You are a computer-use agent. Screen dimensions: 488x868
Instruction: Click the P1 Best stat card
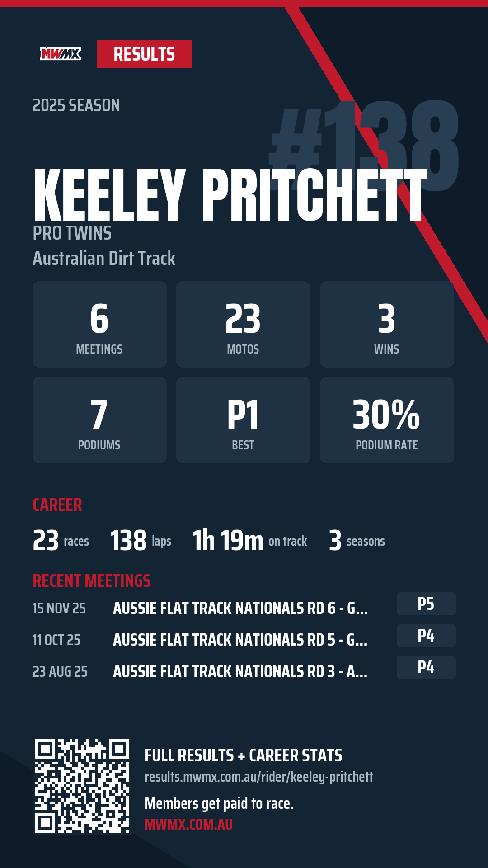pyautogui.click(x=243, y=420)
